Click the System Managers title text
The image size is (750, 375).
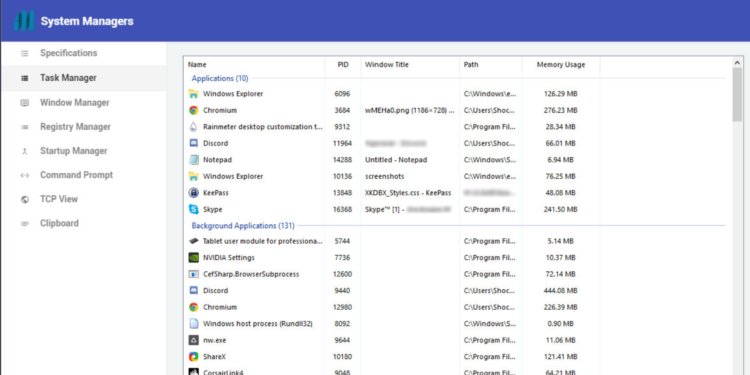87,22
